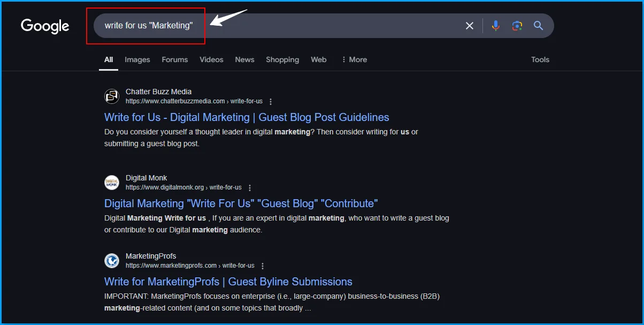Click the Chatter Buzz Media favicon
Image resolution: width=644 pixels, height=325 pixels.
tap(111, 96)
